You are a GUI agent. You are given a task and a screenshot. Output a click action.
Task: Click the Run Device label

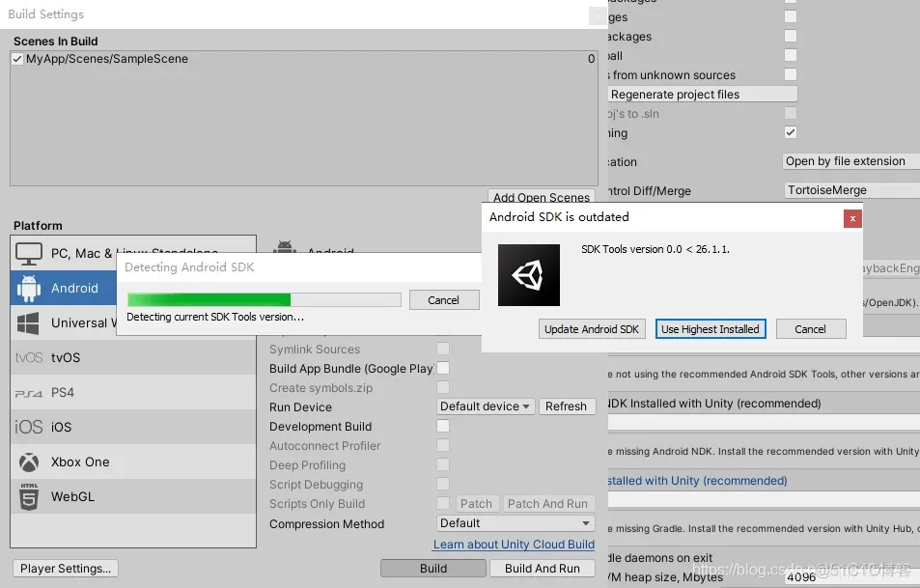(300, 406)
